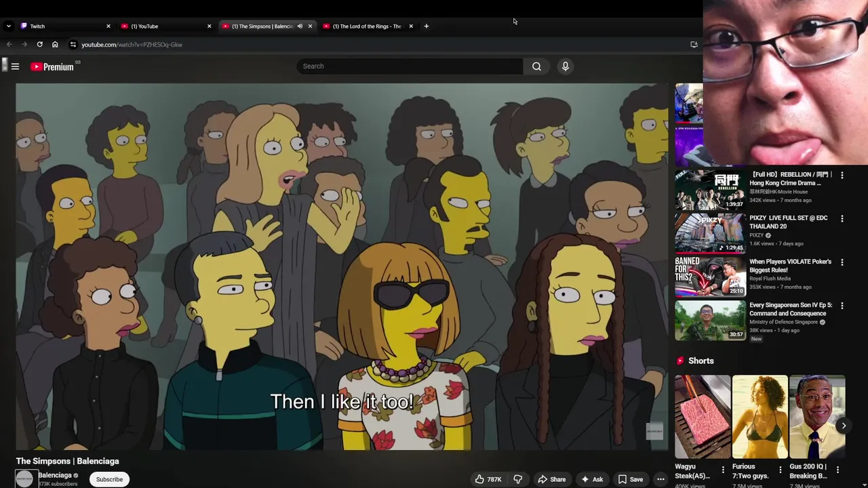
Task: Go to YouTube Premium home logo
Action: coord(52,66)
